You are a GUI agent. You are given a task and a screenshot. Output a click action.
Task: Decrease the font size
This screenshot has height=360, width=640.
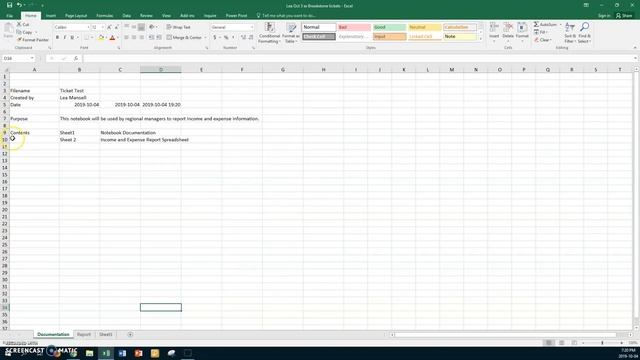click(116, 27)
